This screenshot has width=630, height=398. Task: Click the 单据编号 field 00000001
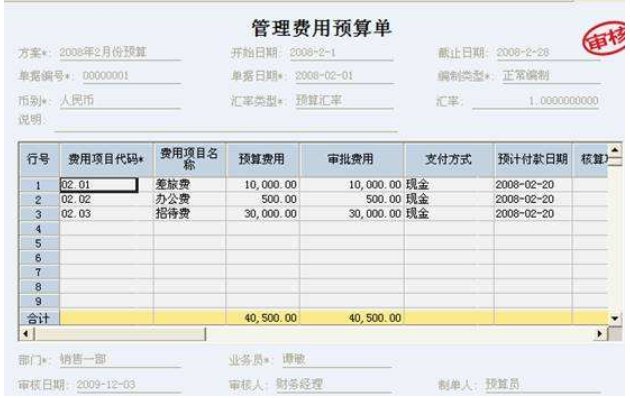132,76
